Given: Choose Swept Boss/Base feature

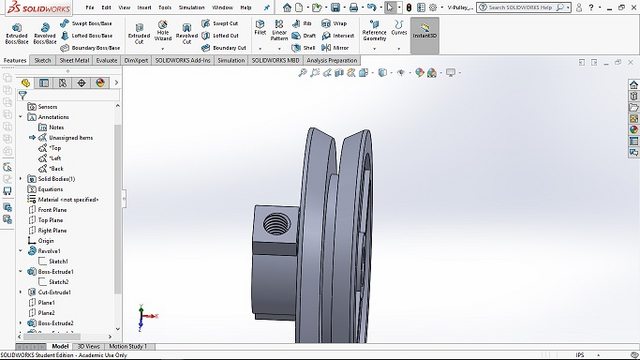Looking at the screenshot, I should (86, 23).
